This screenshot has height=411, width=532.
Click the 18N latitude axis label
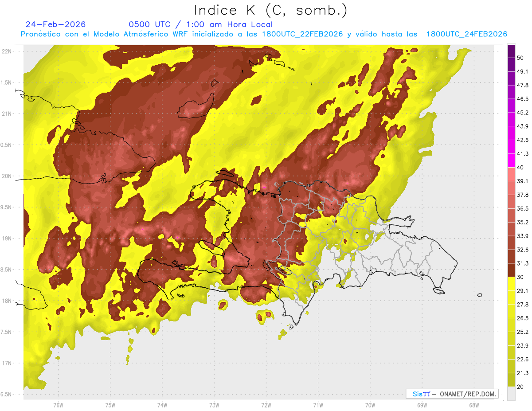[8, 301]
